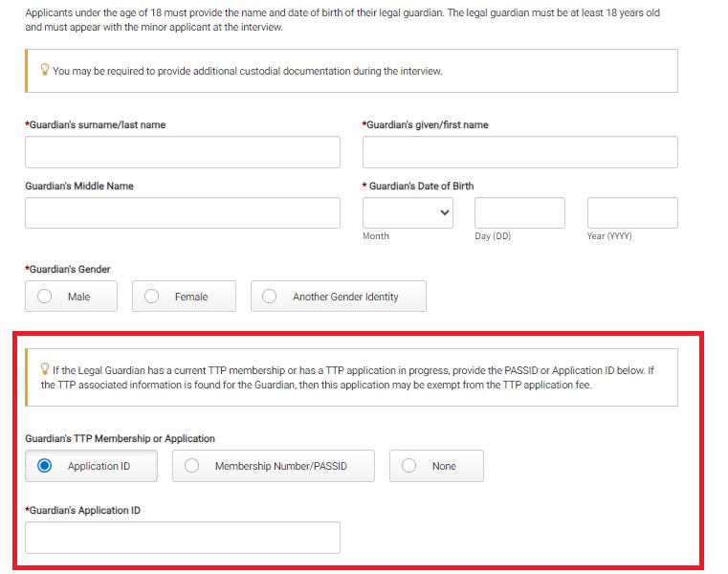The height and width of the screenshot is (574, 728).
Task: Open the birth Month dropdown
Action: pos(408,212)
